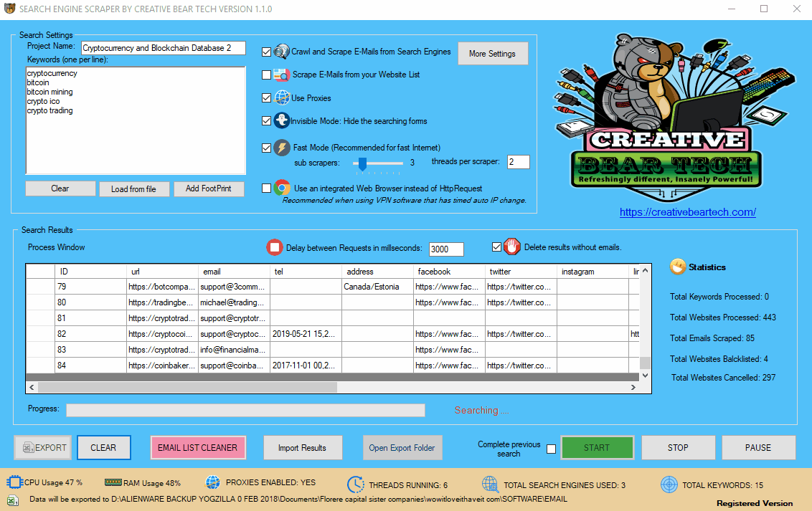The height and width of the screenshot is (511, 812).
Task: Click the CPU chip icon in status bar
Action: click(14, 482)
